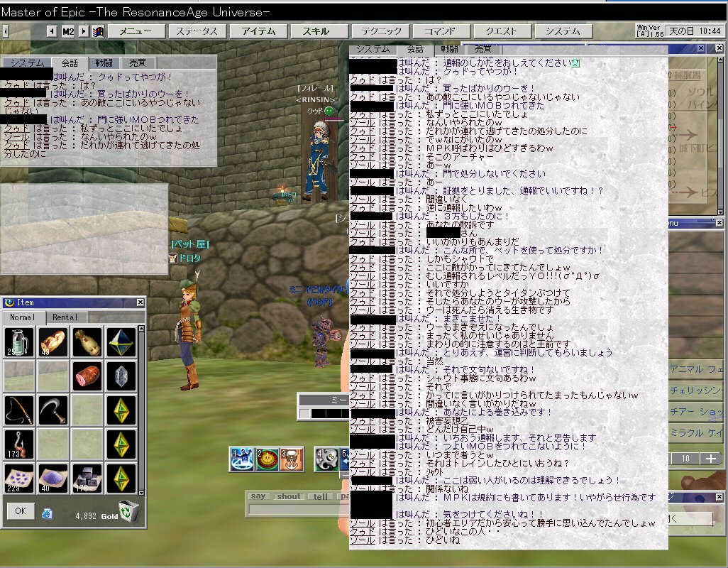The width and height of the screenshot is (728, 568).
Task: Click the 天の日 10:44 clock display
Action: click(695, 31)
